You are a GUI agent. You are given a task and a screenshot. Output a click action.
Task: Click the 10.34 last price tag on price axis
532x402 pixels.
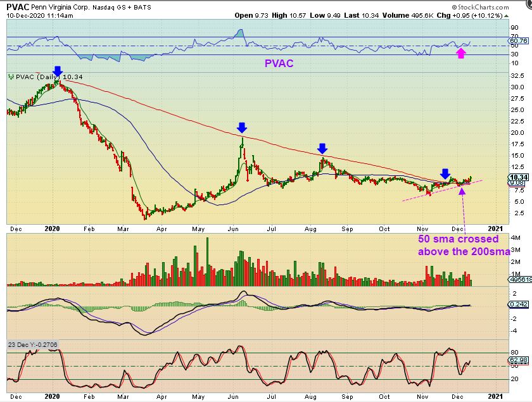pyautogui.click(x=519, y=177)
